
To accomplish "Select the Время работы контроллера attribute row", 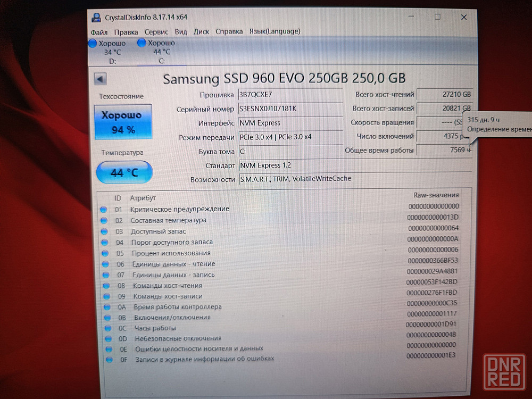I will (280, 305).
